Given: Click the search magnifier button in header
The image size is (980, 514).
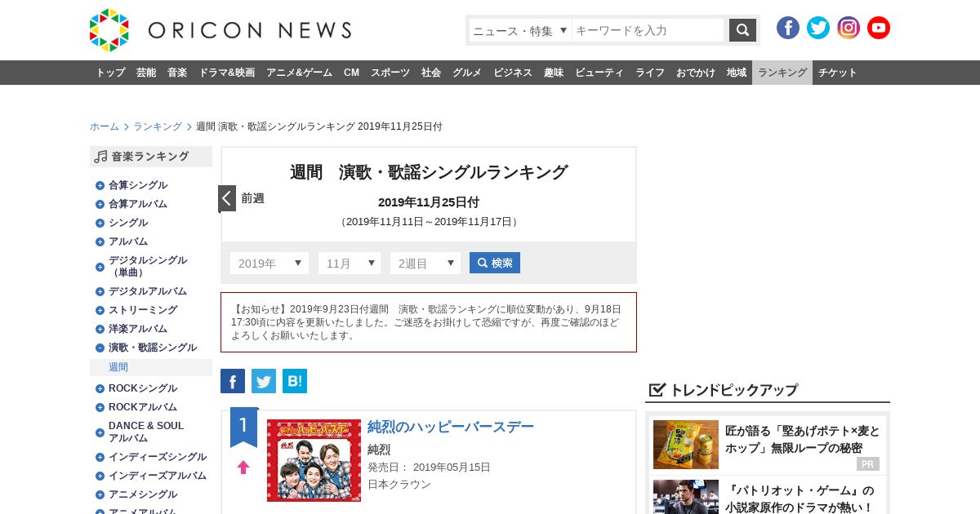Looking at the screenshot, I should pyautogui.click(x=742, y=30).
